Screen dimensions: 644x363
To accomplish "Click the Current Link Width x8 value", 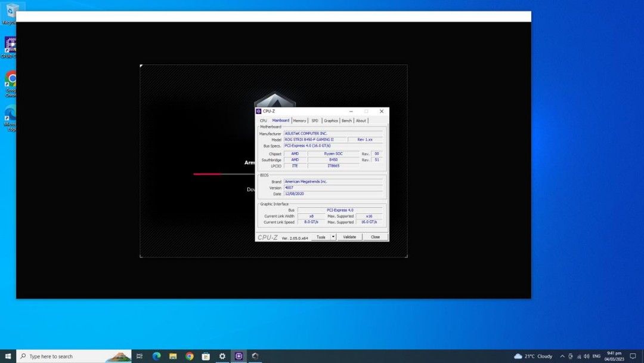I will pyautogui.click(x=311, y=216).
